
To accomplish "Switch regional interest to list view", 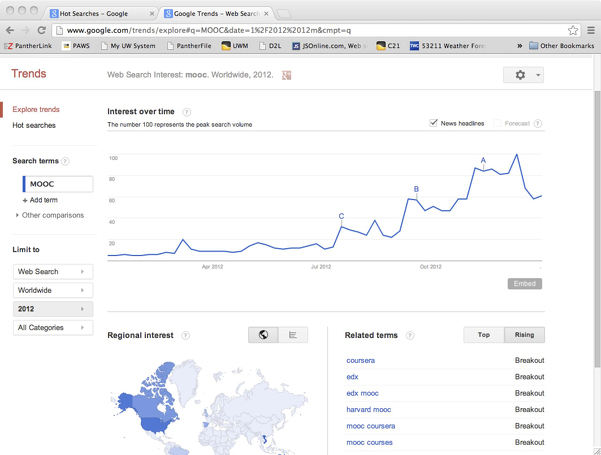I will (293, 335).
